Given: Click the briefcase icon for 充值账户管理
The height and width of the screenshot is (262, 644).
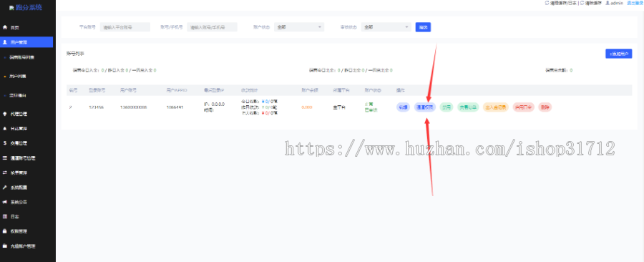Looking at the screenshot, I should [x=5, y=246].
